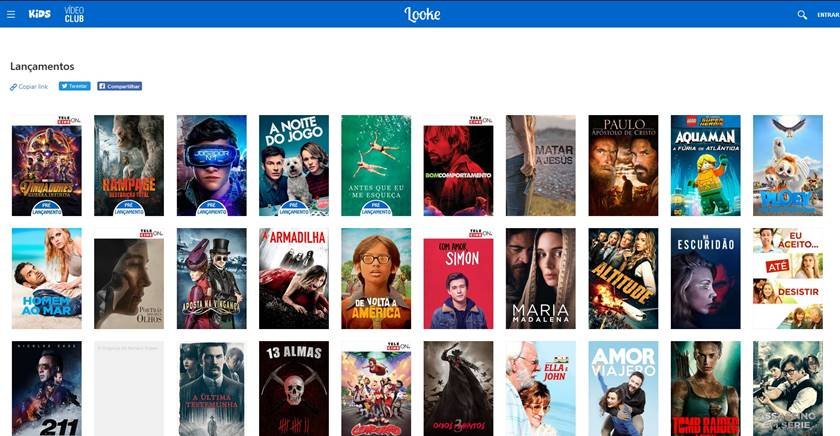This screenshot has height=436, width=840.
Task: Open the LEGO Aquaman poster
Action: [706, 166]
